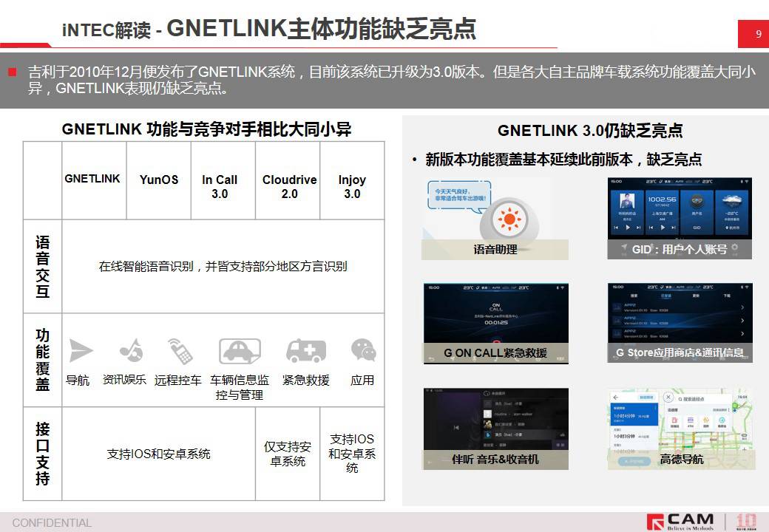Select the G ON CALL紧急救援 screenshot
This screenshot has width=769, height=532.
[496, 324]
